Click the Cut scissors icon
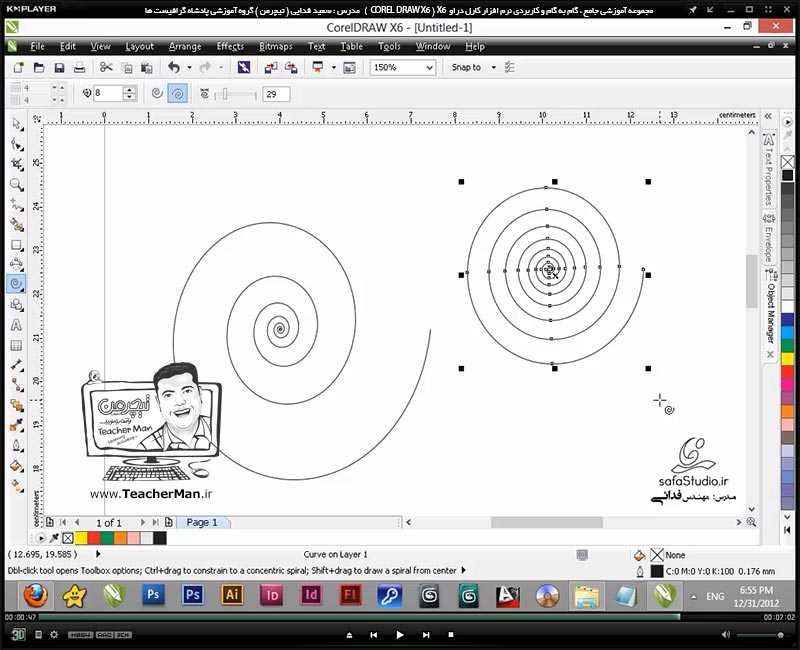Image resolution: width=800 pixels, height=650 pixels. (106, 67)
